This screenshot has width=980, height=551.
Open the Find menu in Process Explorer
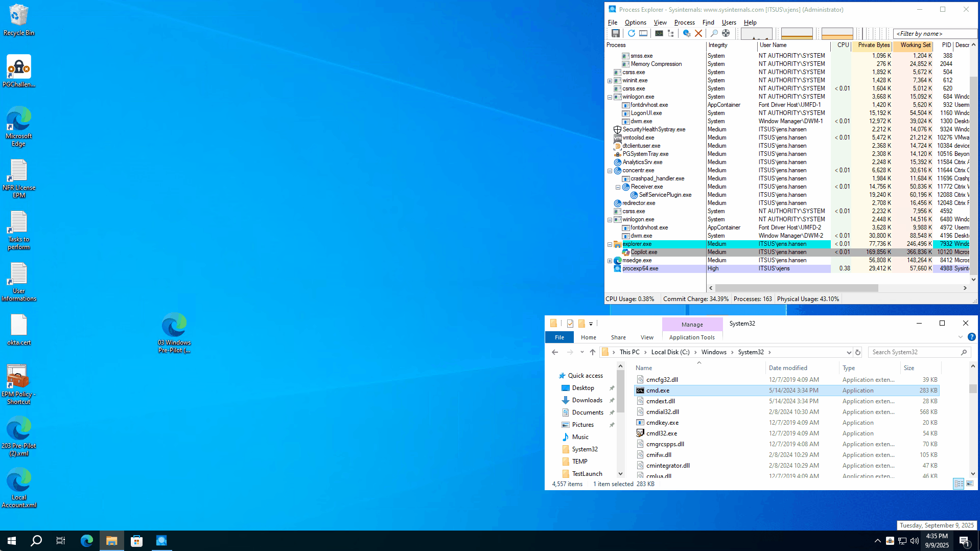coord(708,22)
